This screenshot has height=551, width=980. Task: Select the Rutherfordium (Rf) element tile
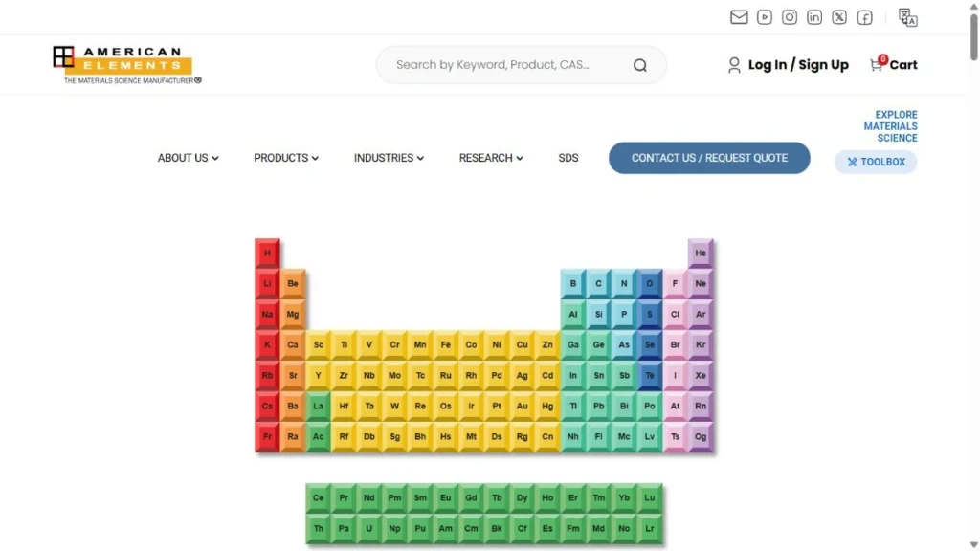pyautogui.click(x=344, y=436)
